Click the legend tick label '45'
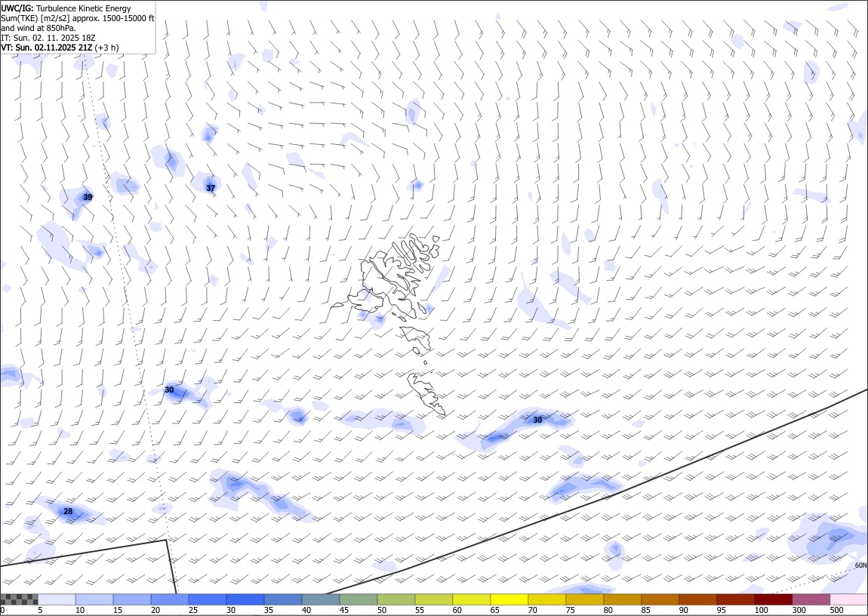The width and height of the screenshot is (868, 616). (x=343, y=610)
